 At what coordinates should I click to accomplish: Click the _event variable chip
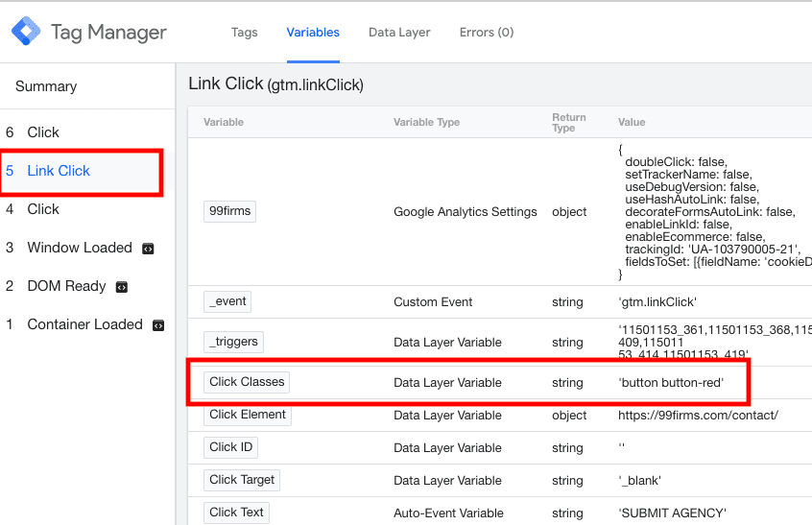[227, 301]
